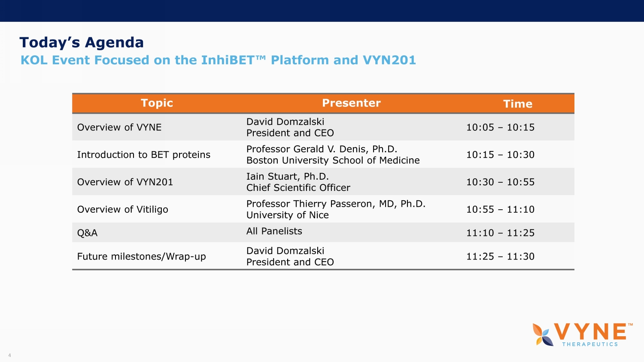Click the "Future milestones/Wrap-up" topic

tap(141, 256)
